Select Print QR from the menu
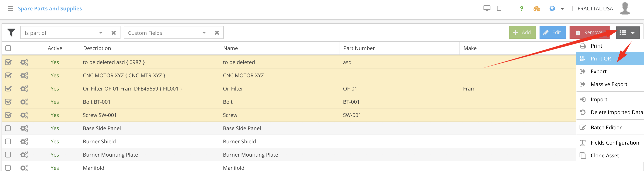Screen dimensions: 644x171 601,58
